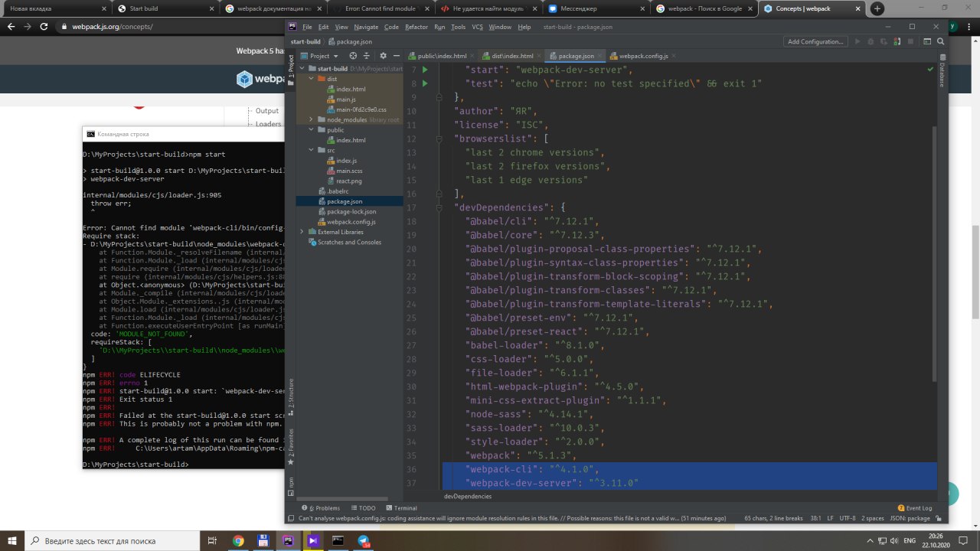This screenshot has height=551, width=980.
Task: Click the green inspection checkmark in editor corner
Action: (930, 69)
